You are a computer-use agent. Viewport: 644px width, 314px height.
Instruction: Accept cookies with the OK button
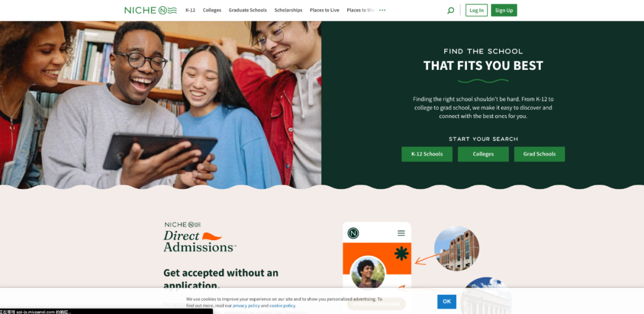click(x=447, y=301)
